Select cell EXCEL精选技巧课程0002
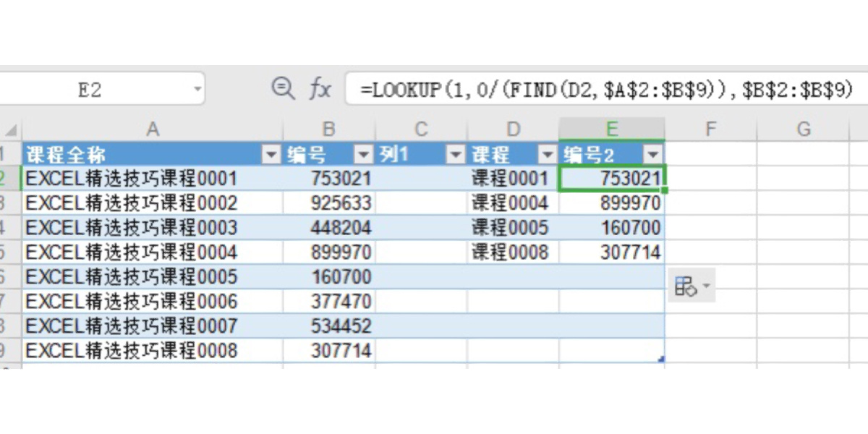 click(x=153, y=203)
